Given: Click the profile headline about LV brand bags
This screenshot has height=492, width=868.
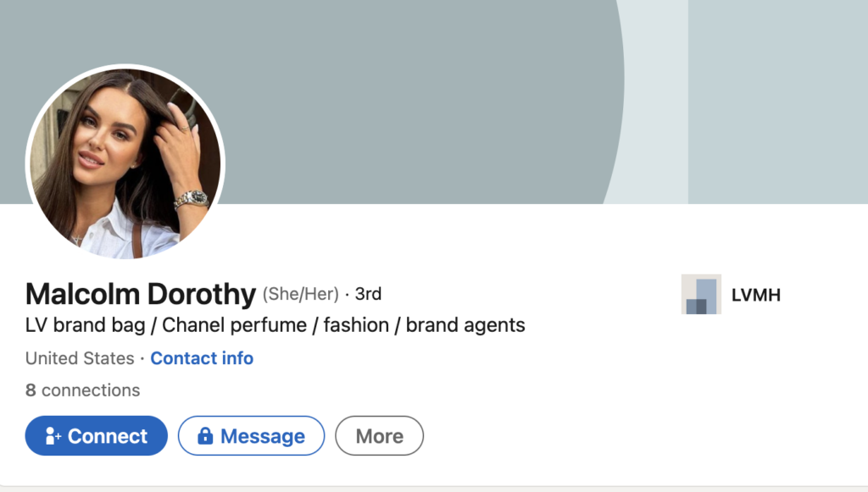Looking at the screenshot, I should [x=275, y=325].
